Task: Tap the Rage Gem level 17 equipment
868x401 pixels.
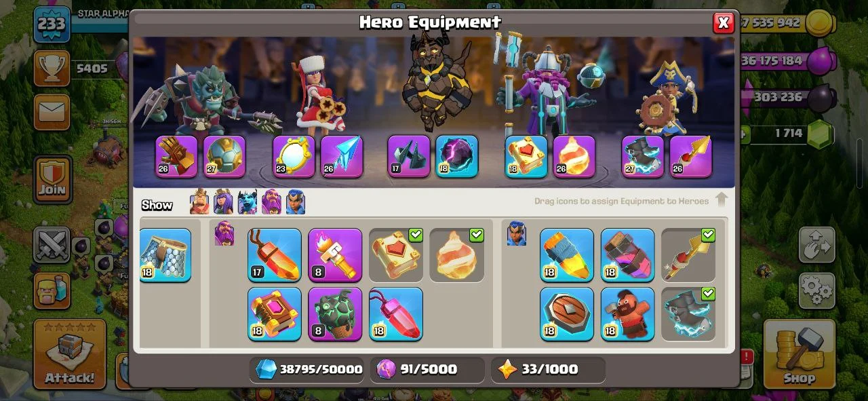Action: [275, 255]
